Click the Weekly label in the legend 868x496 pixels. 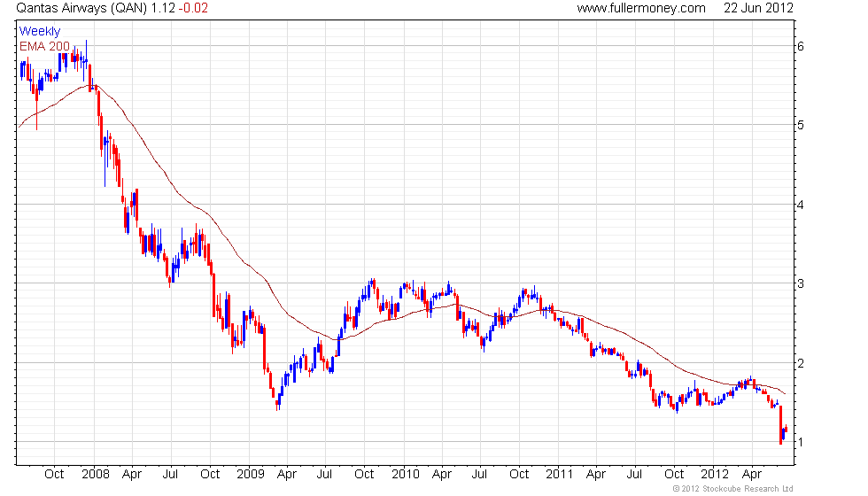tap(39, 32)
